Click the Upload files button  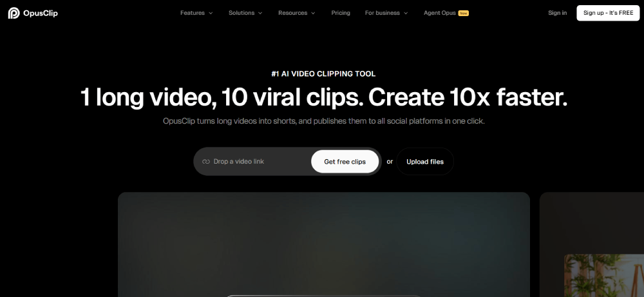click(425, 162)
